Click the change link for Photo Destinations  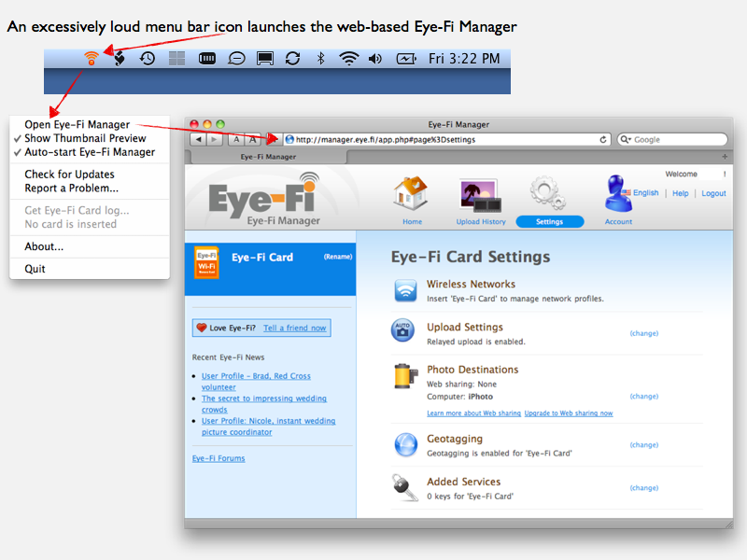tap(644, 396)
